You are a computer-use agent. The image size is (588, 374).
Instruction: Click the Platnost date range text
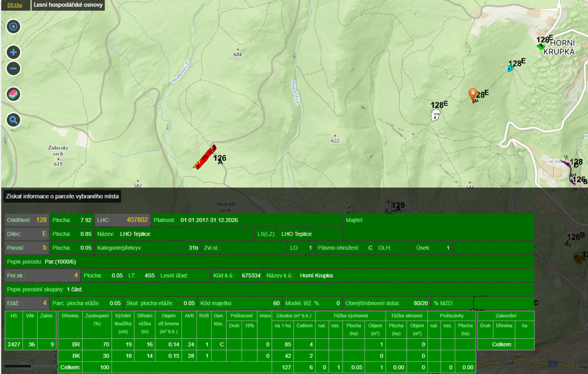pos(209,220)
